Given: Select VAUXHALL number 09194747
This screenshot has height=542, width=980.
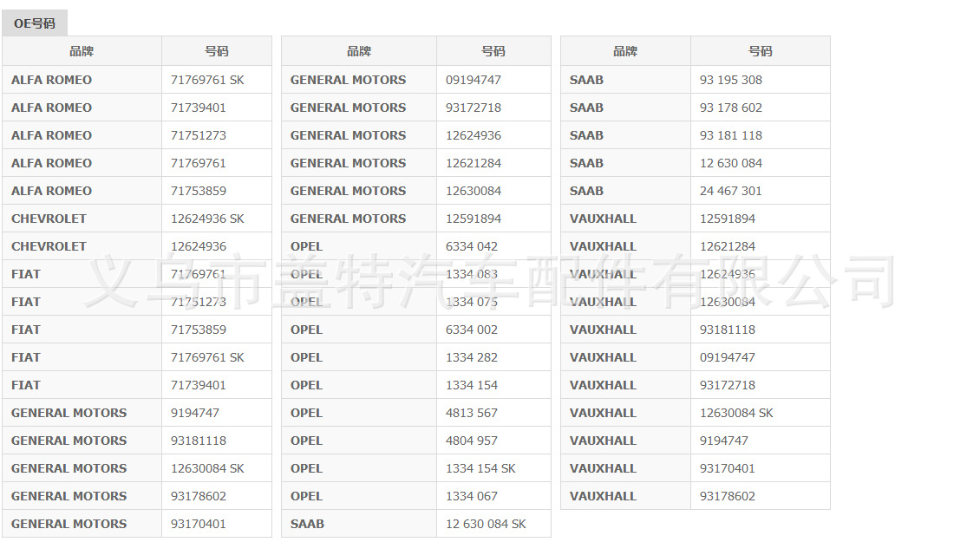Looking at the screenshot, I should pos(728,357).
